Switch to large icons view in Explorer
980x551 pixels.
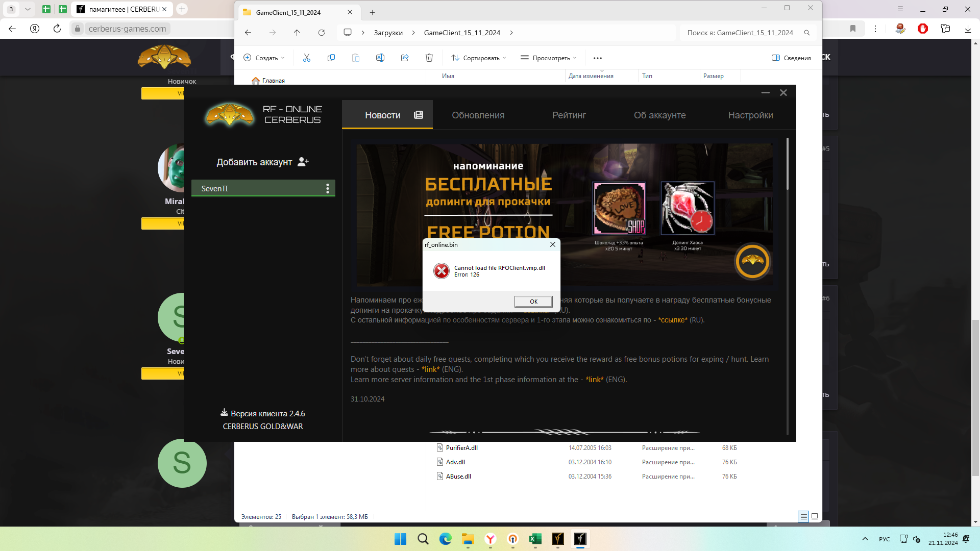tap(815, 516)
